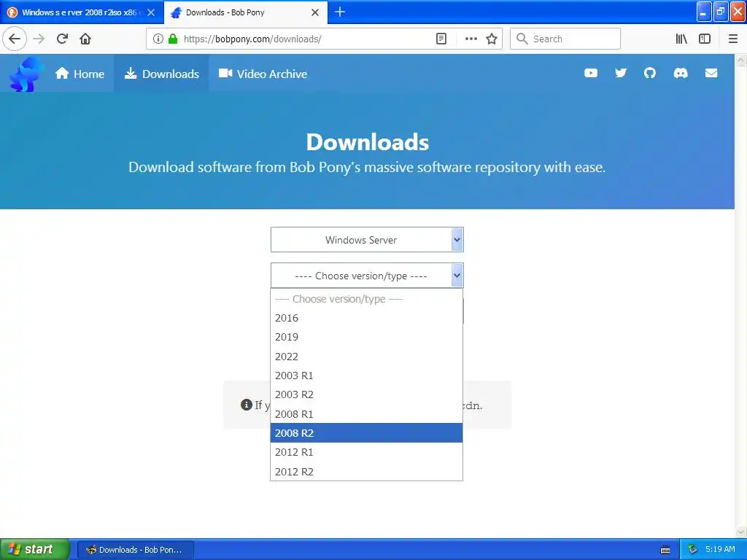This screenshot has width=747, height=560.
Task: Reload the current page
Action: (62, 39)
